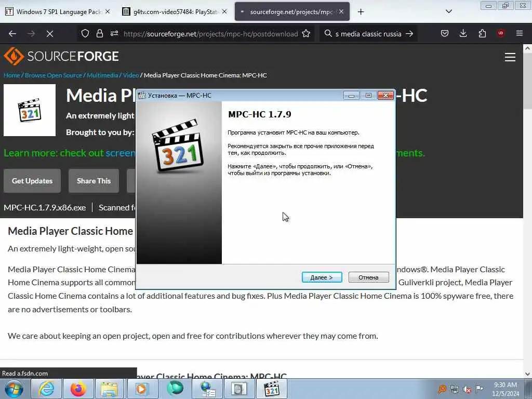Open site permissions icon in address bar

pyautogui.click(x=114, y=34)
